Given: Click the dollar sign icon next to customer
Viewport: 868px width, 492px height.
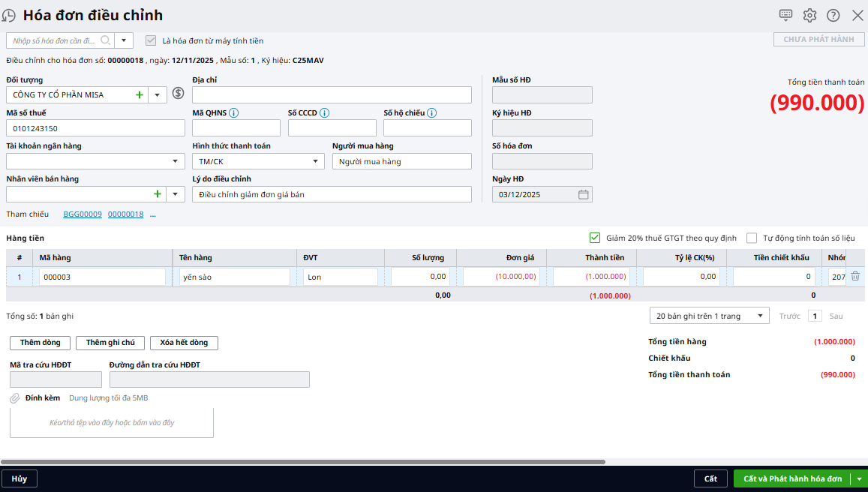Looking at the screenshot, I should [178, 94].
